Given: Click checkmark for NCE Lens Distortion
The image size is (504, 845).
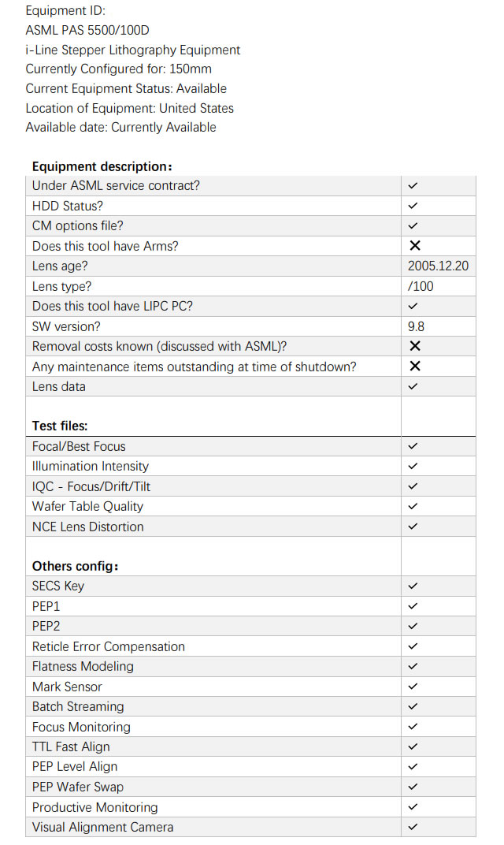Looking at the screenshot, I should 413,527.
